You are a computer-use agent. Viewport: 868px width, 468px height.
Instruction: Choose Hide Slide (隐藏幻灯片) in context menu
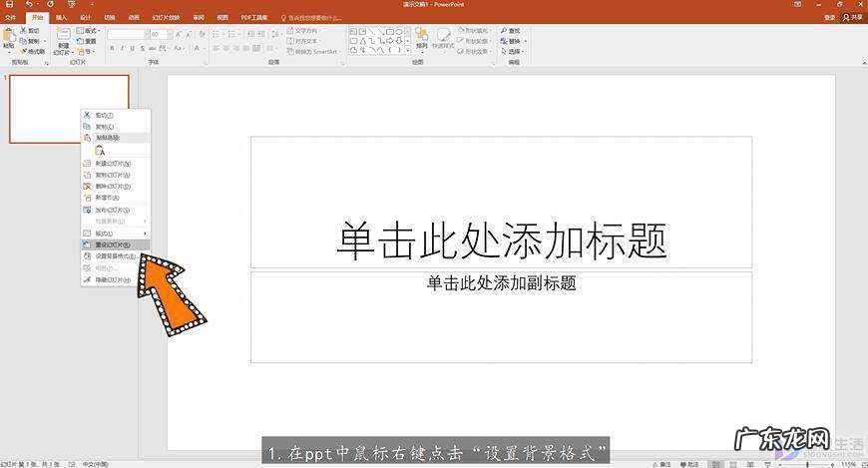click(115, 280)
